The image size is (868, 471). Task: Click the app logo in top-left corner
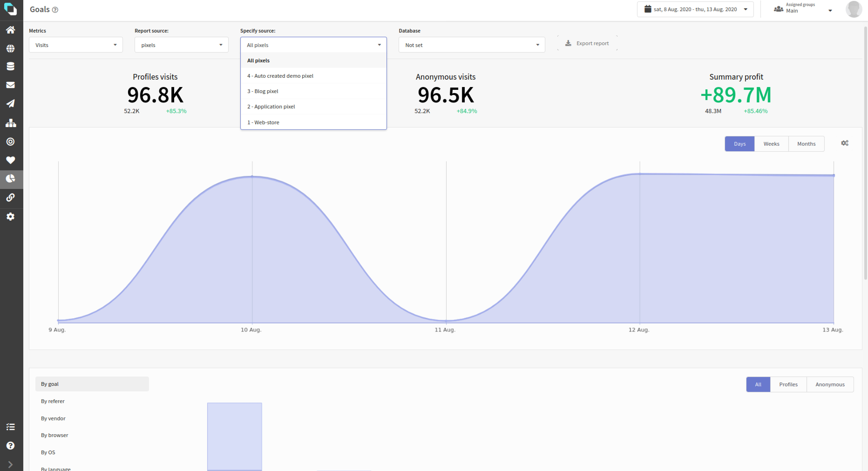coord(10,9)
